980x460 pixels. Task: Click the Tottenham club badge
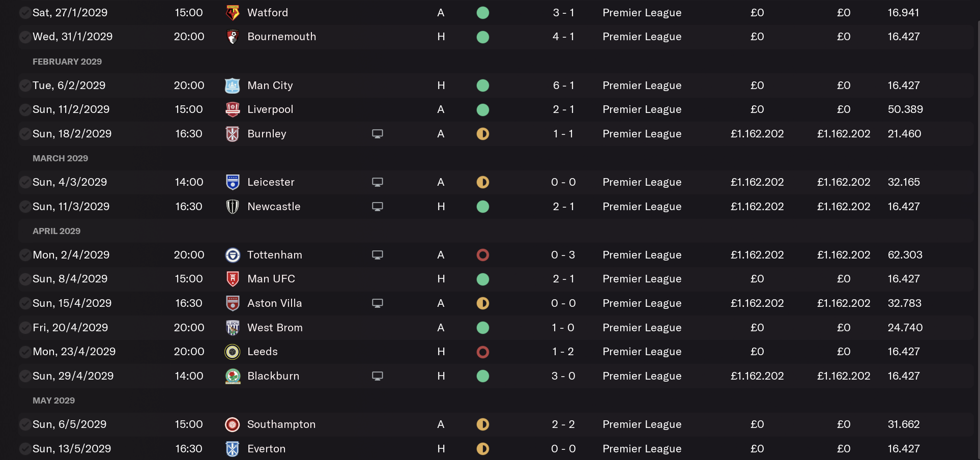click(x=233, y=255)
